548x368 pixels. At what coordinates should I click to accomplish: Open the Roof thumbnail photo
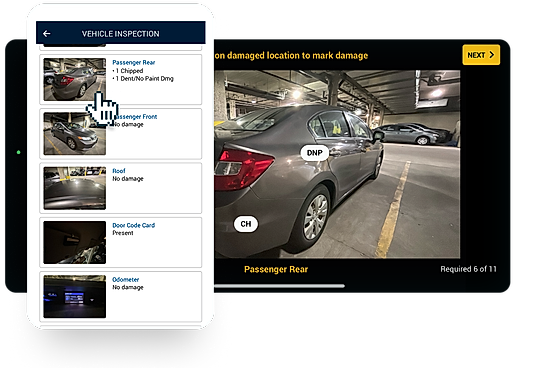tap(74, 188)
